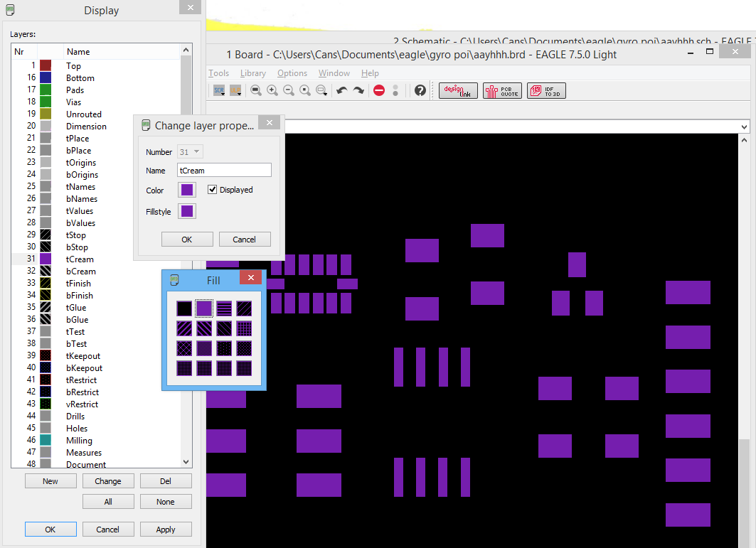The width and height of the screenshot is (756, 548).
Task: Select the bCream layer in the list
Action: pos(80,272)
